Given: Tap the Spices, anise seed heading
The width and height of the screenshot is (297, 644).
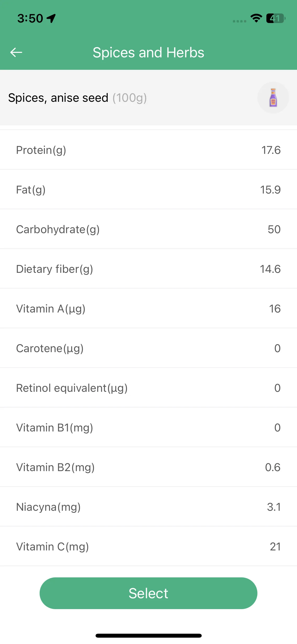Looking at the screenshot, I should [58, 98].
